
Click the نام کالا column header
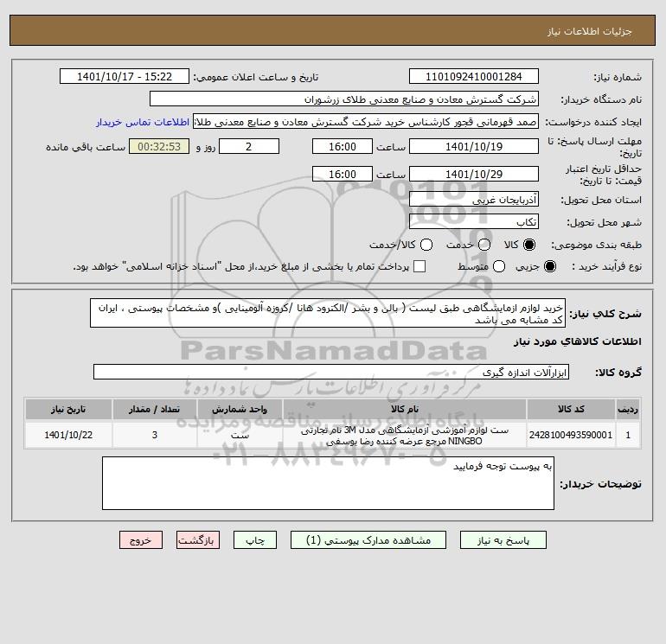coord(405,409)
